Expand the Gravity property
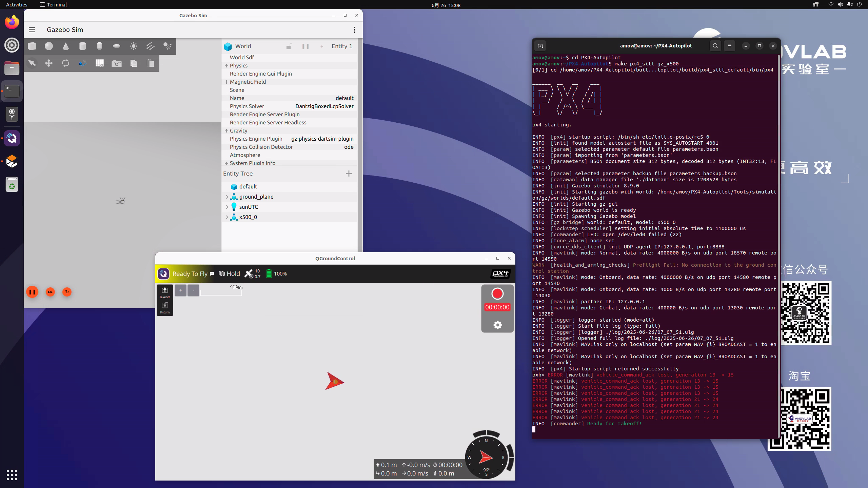Image resolution: width=868 pixels, height=488 pixels. point(226,130)
